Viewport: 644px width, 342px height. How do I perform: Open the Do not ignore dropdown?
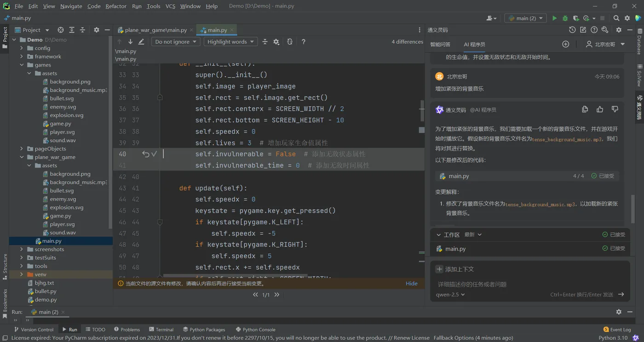click(x=176, y=42)
